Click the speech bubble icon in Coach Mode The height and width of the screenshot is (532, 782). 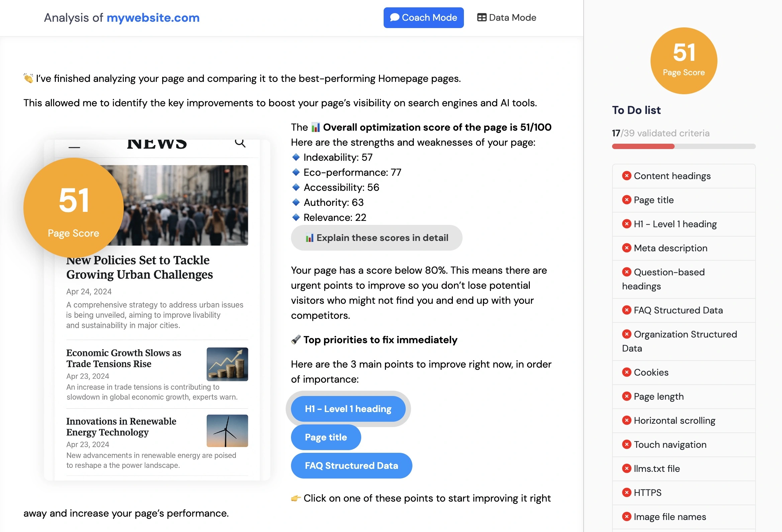point(394,17)
